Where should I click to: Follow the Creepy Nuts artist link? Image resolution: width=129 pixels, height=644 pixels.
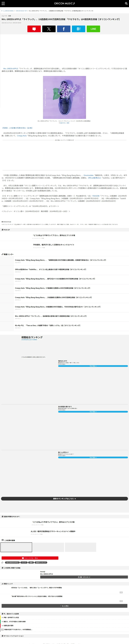click(x=22, y=136)
